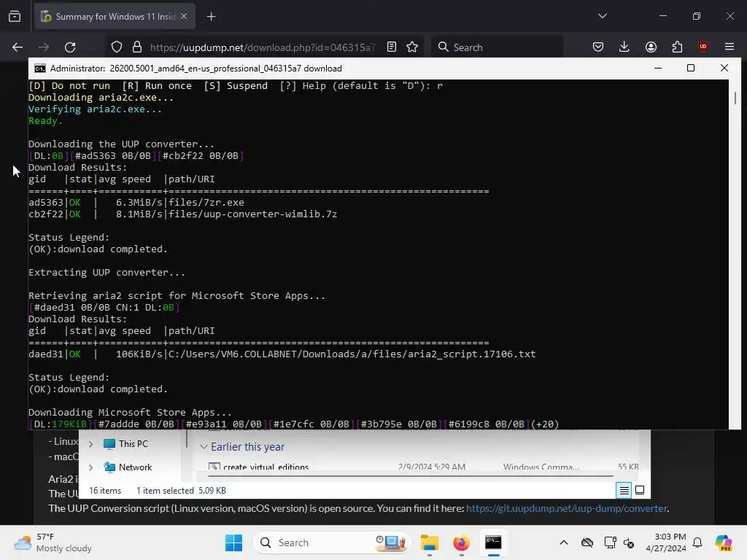Bookmark this page with the star

(412, 47)
